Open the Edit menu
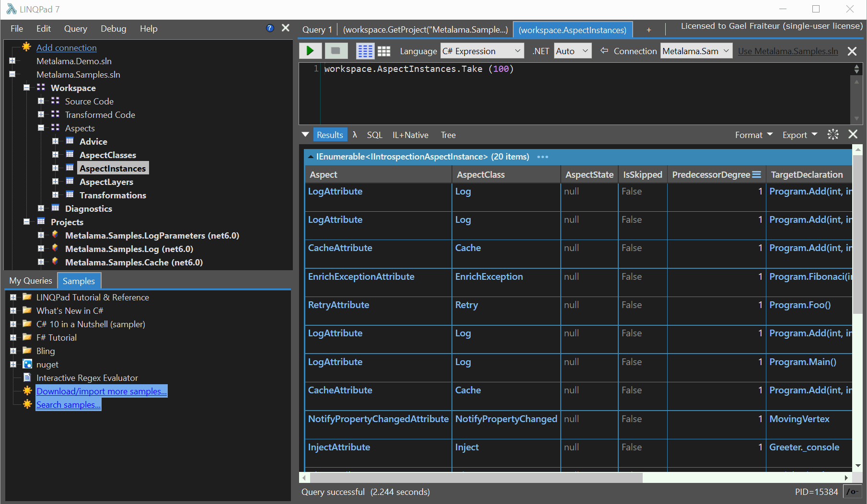The width and height of the screenshot is (867, 504). (x=44, y=29)
